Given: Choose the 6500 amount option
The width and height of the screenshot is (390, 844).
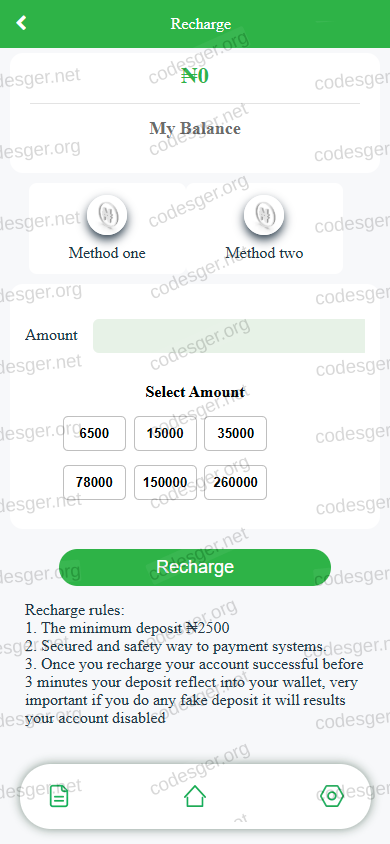Looking at the screenshot, I should tap(94, 433).
